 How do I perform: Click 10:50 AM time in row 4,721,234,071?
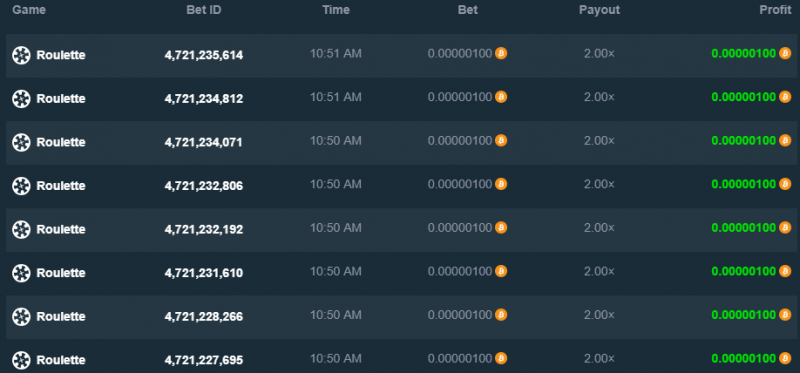336,140
